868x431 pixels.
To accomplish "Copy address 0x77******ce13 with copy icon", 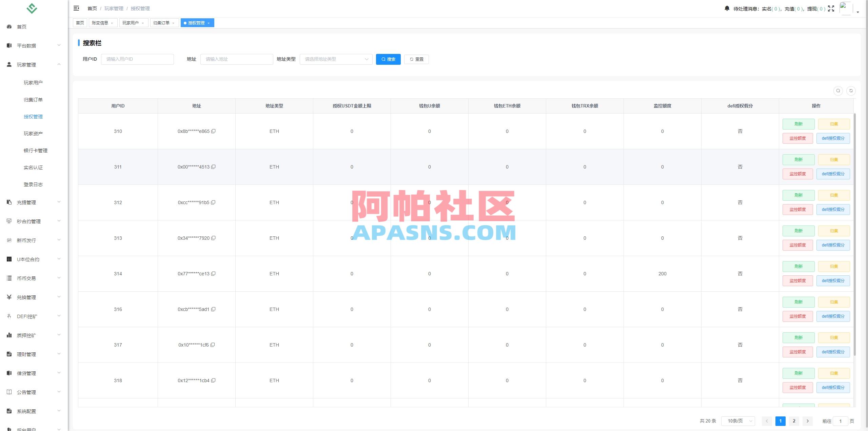I will (x=214, y=273).
